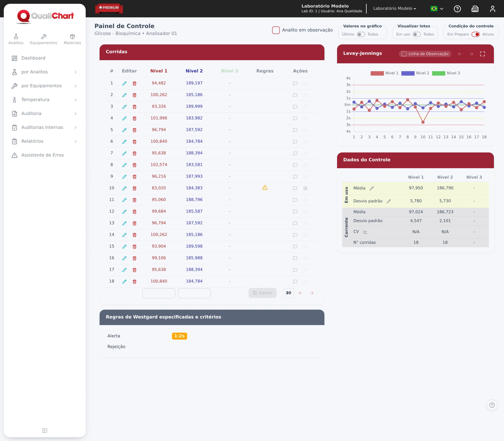504x441 pixels.
Task: Enable the Linha de Observação option
Action: (x=425, y=54)
